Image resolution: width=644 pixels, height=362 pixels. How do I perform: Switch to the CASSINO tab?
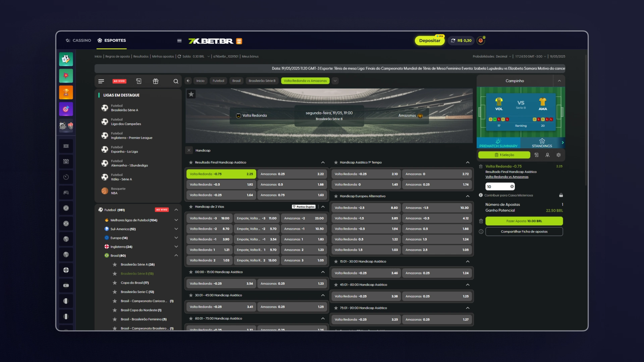tap(78, 40)
